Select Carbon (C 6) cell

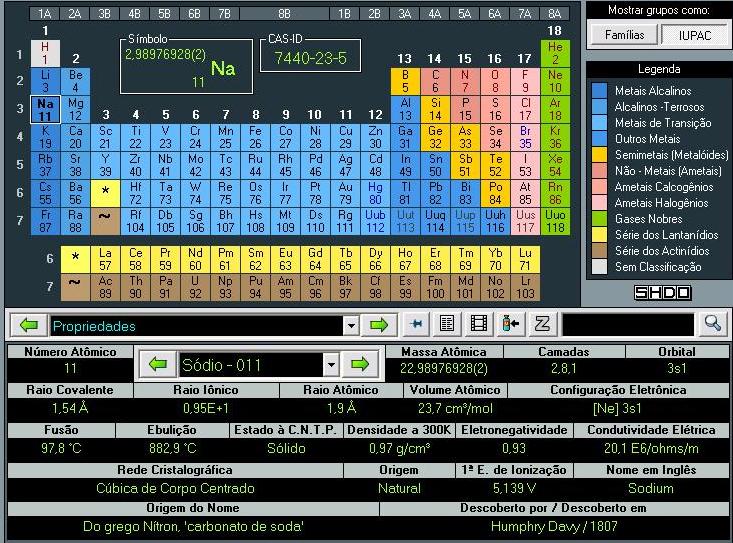pos(435,81)
